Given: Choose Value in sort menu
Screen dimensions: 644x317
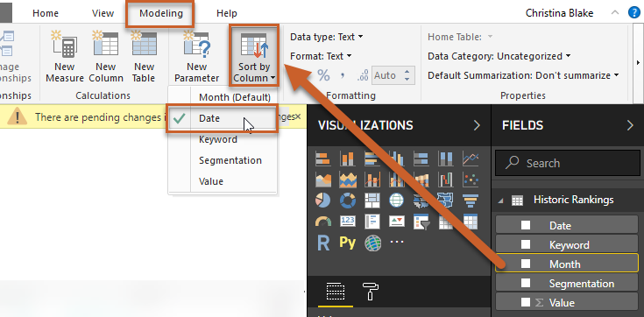Looking at the screenshot, I should pos(223,181).
